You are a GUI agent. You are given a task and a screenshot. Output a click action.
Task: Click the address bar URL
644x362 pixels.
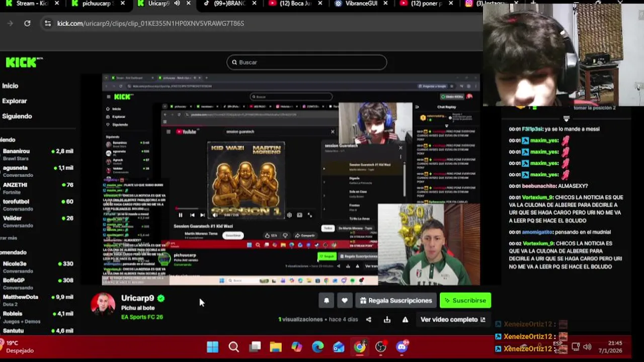[150, 23]
